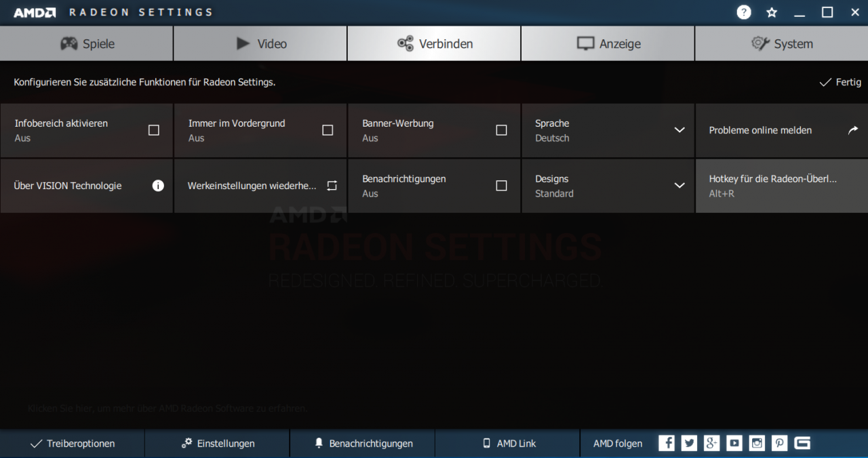This screenshot has height=458, width=868.
Task: Click the favorites star icon in title bar
Action: [772, 12]
